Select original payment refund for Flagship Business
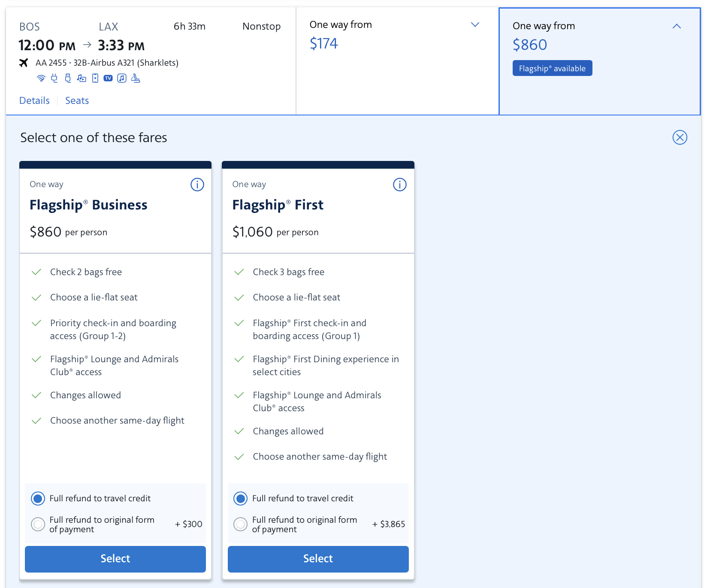Viewport: 707px width, 588px height. (38, 524)
